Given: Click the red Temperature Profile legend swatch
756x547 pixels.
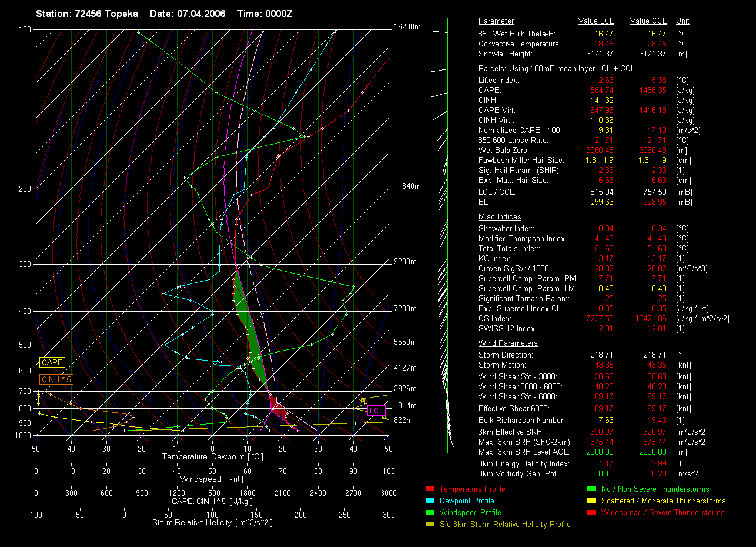Looking at the screenshot, I should [x=429, y=489].
